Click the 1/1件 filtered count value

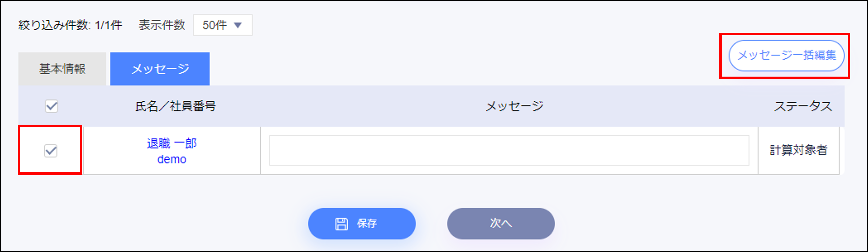click(x=108, y=25)
